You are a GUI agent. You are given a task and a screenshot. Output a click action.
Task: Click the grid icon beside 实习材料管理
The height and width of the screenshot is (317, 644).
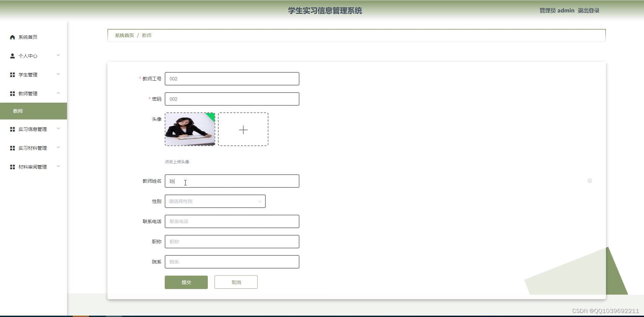[x=12, y=148]
